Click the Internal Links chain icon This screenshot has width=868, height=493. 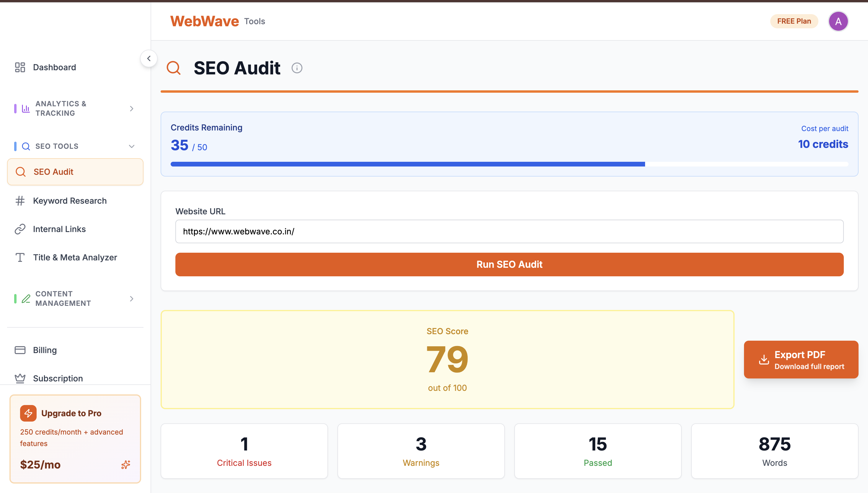point(20,229)
